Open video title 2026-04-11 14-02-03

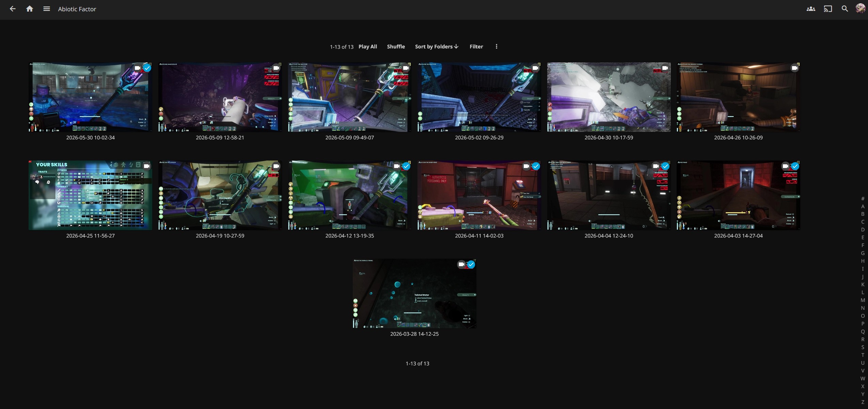pyautogui.click(x=479, y=236)
